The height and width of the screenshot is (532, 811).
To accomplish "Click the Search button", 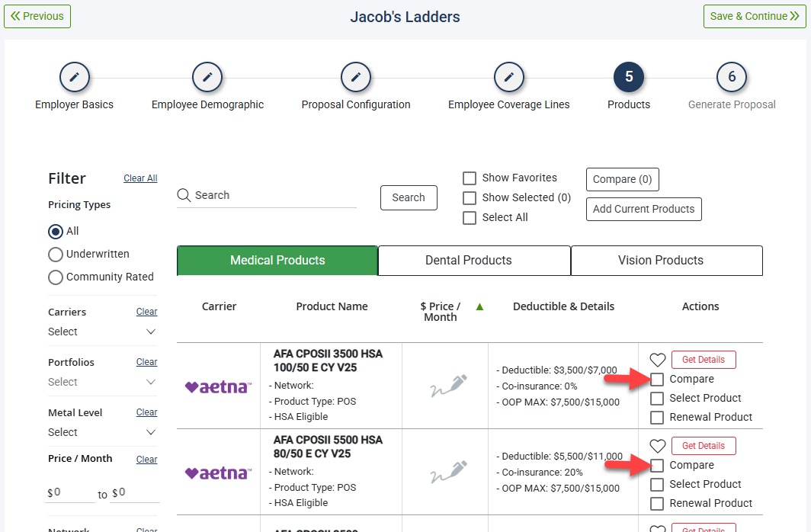I will (409, 198).
